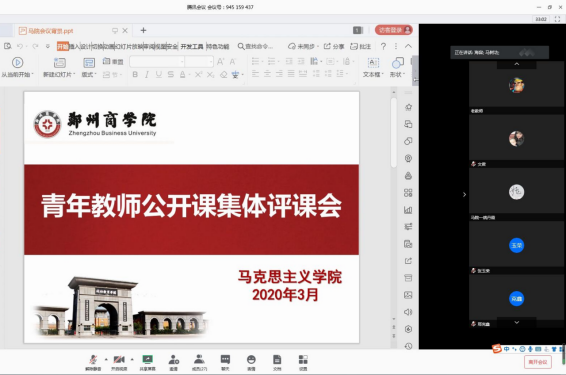Click the speaker icon in side panel
566x375 pixels.
408,312
